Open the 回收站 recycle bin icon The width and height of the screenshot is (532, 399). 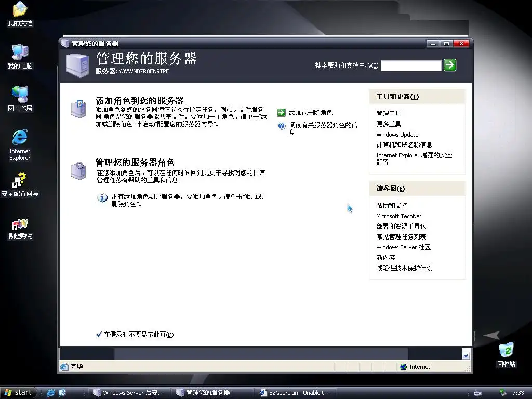[x=506, y=355]
